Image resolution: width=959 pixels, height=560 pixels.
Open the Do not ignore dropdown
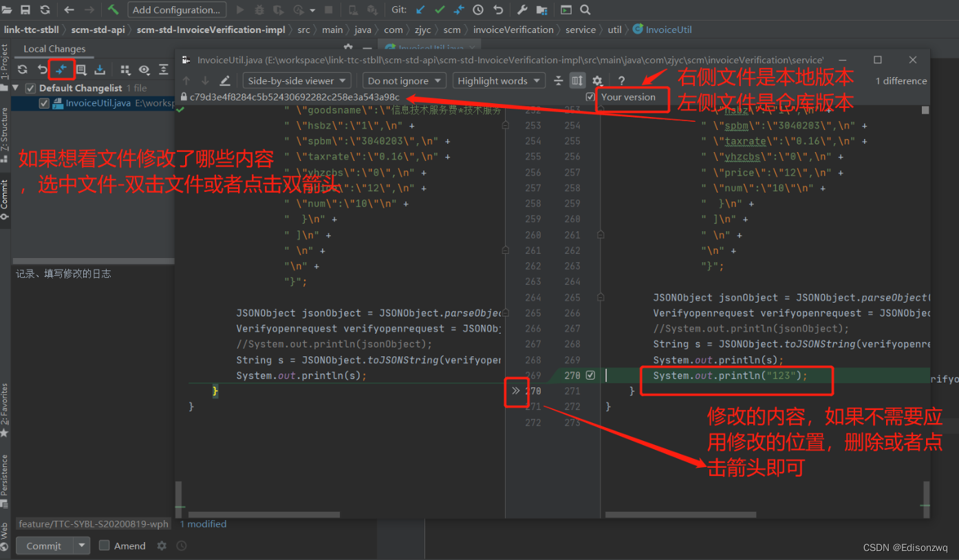click(404, 80)
